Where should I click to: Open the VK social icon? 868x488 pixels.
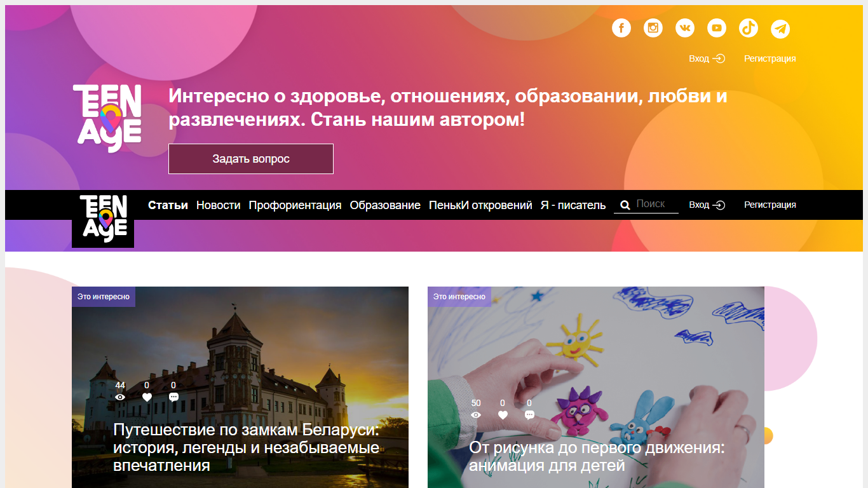[685, 28]
